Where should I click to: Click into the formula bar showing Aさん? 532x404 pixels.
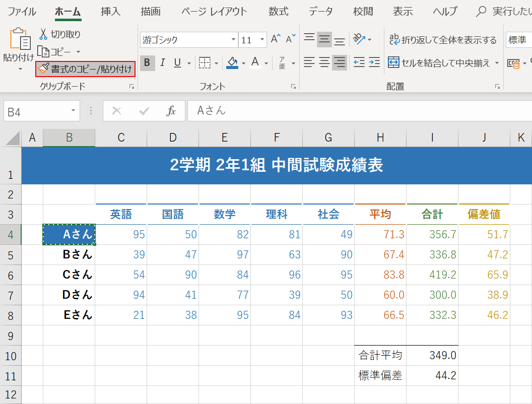360,111
